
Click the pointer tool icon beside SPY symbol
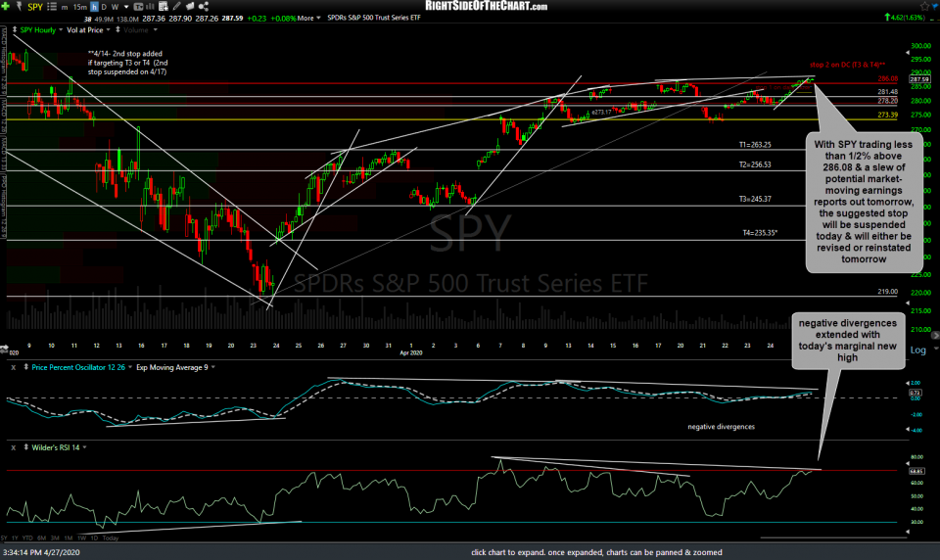[20, 7]
